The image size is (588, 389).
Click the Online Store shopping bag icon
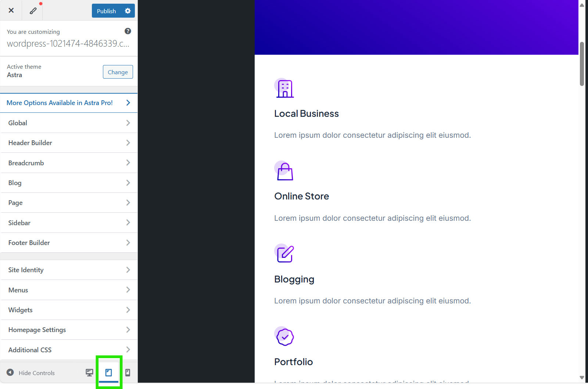click(284, 171)
